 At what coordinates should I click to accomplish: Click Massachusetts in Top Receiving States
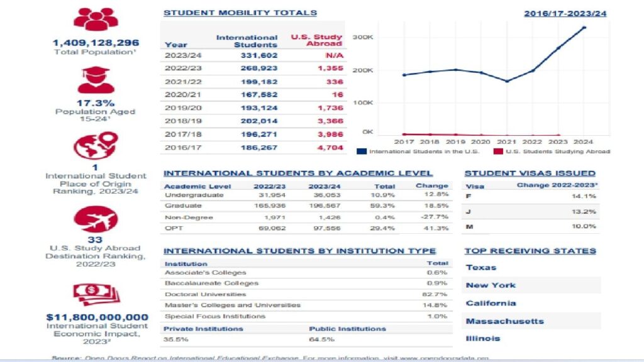505,321
